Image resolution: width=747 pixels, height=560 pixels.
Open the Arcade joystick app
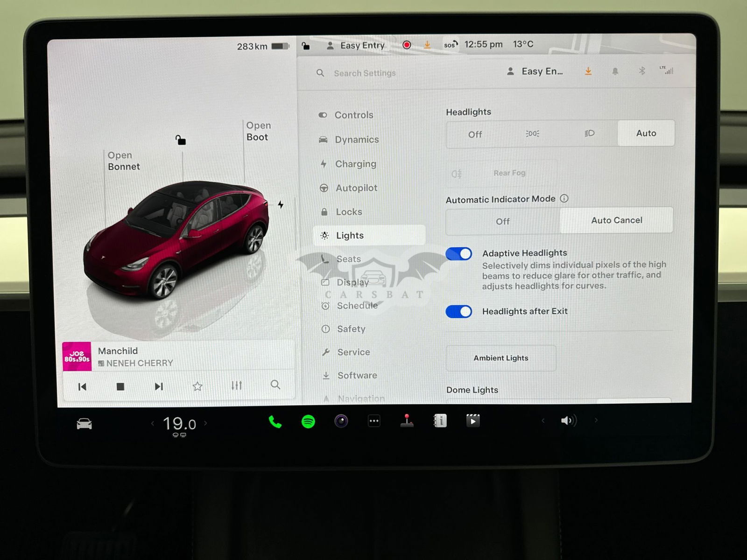[x=407, y=420]
